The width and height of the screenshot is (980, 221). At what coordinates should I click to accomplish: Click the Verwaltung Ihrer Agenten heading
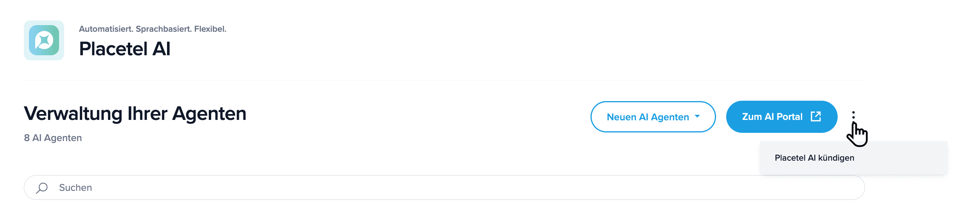[135, 114]
